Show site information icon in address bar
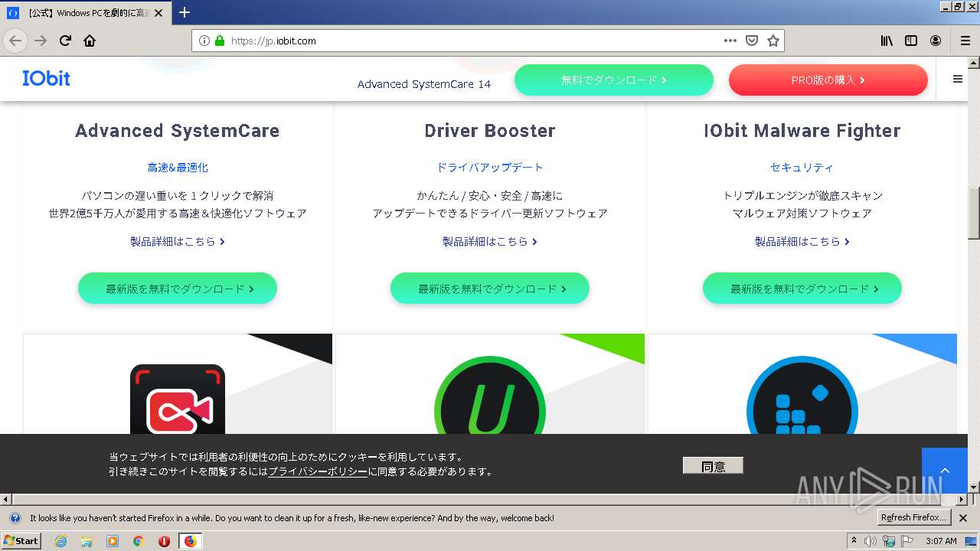Image resolution: width=980 pixels, height=551 pixels. click(x=204, y=41)
